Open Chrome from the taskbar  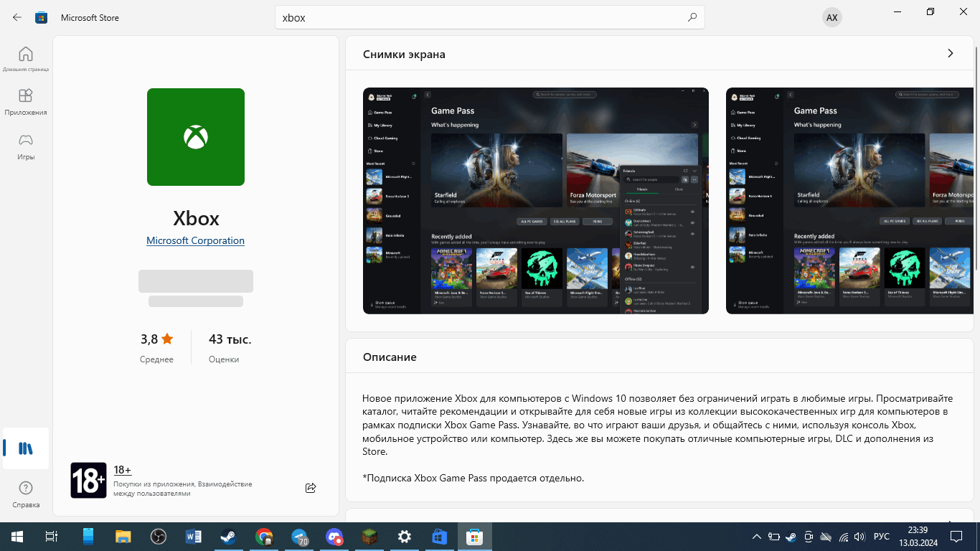(x=264, y=537)
